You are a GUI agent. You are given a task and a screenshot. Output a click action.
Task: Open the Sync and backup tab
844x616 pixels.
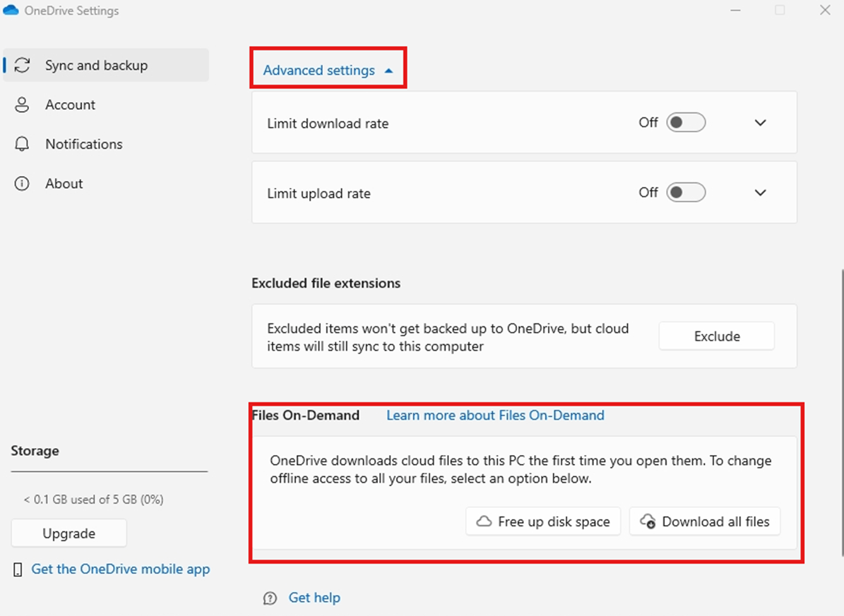pyautogui.click(x=106, y=65)
